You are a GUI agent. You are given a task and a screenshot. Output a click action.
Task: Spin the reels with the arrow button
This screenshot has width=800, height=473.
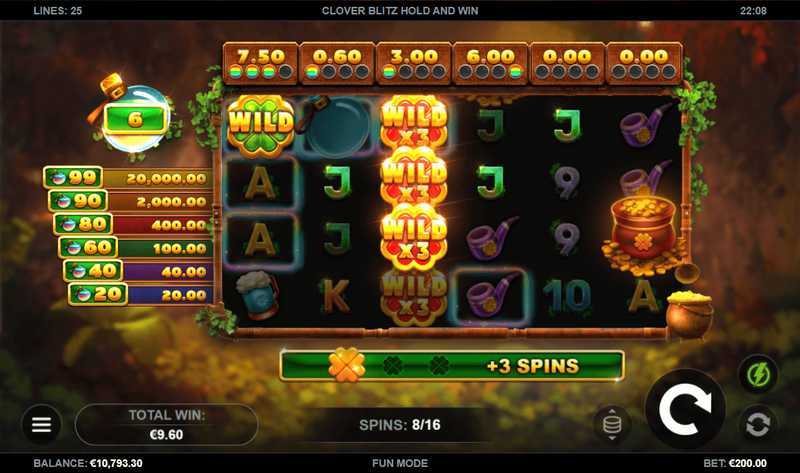click(685, 409)
